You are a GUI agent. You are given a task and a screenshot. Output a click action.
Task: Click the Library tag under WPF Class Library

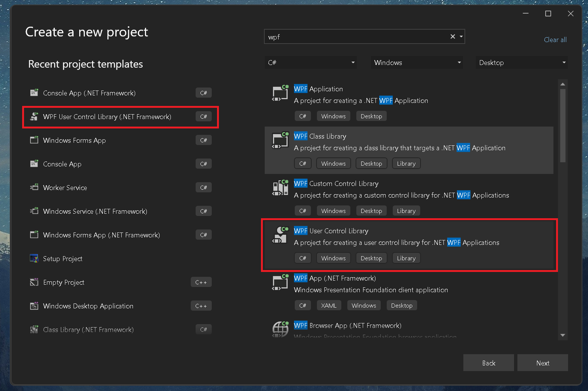tap(406, 163)
